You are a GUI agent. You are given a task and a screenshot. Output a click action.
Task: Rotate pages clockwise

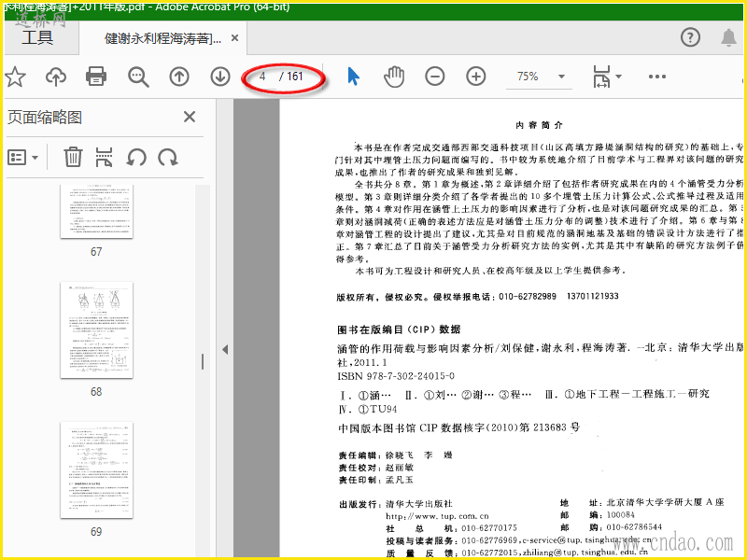coord(168,157)
